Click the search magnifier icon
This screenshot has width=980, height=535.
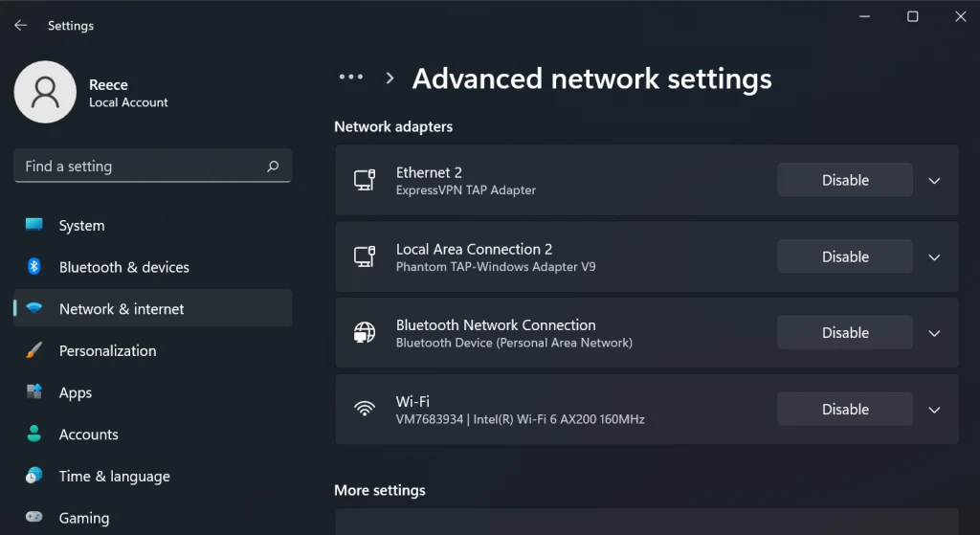click(273, 167)
